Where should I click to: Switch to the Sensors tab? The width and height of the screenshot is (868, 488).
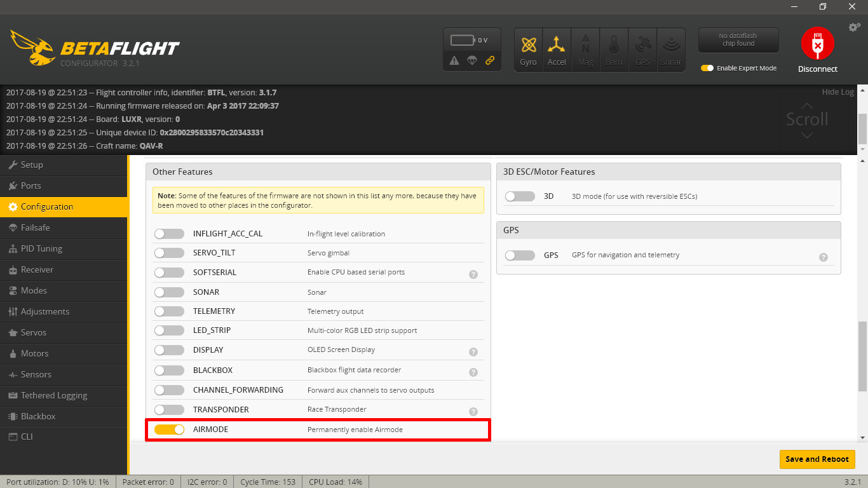click(64, 374)
